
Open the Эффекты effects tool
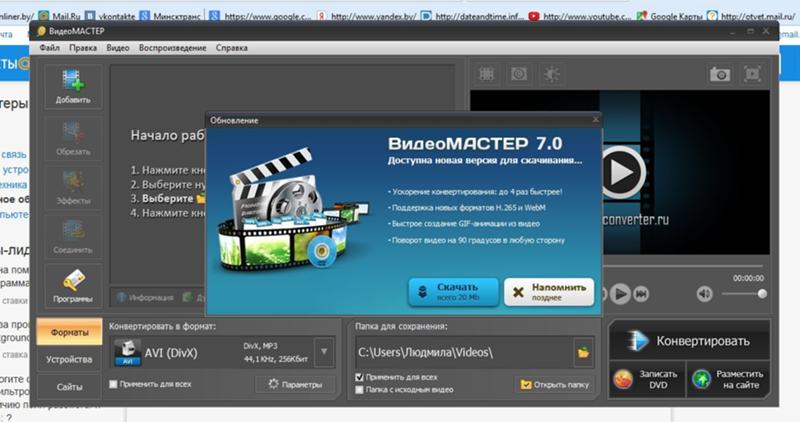click(73, 188)
